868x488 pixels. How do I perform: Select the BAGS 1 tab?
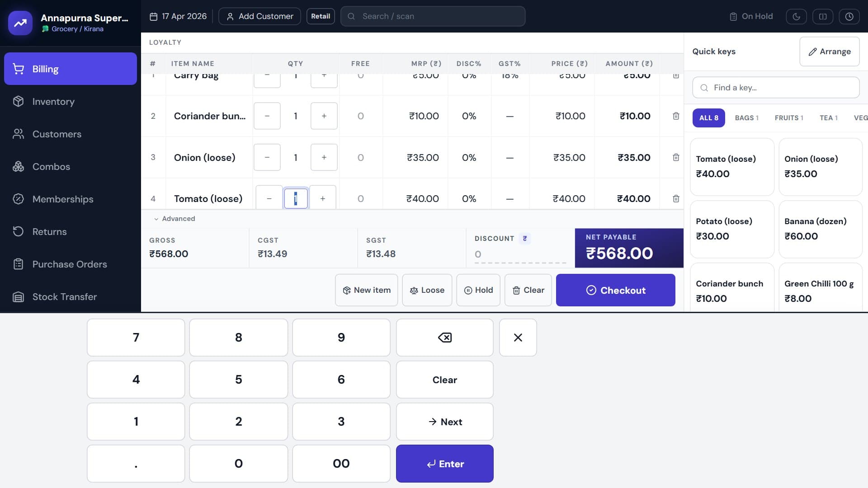click(746, 118)
